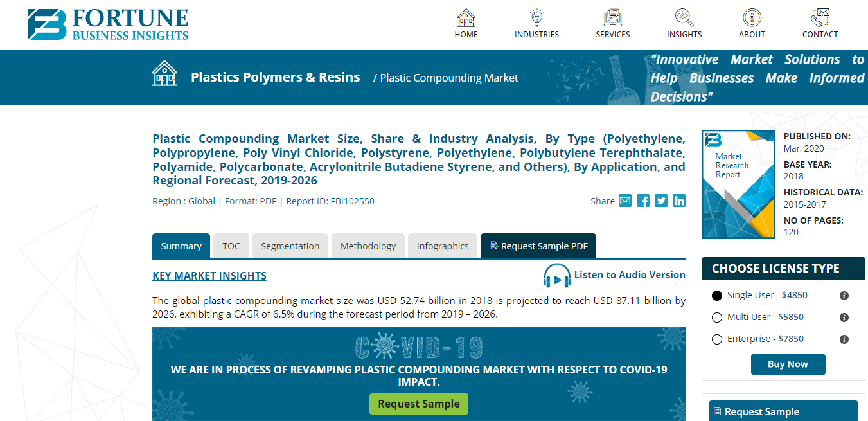This screenshot has width=868, height=421.
Task: Click the green Request Sample button
Action: 419,404
